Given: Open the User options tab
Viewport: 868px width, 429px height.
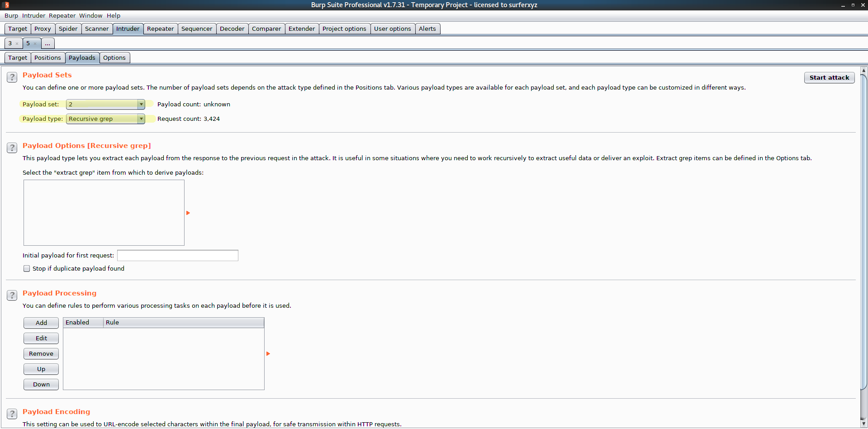Looking at the screenshot, I should [393, 29].
